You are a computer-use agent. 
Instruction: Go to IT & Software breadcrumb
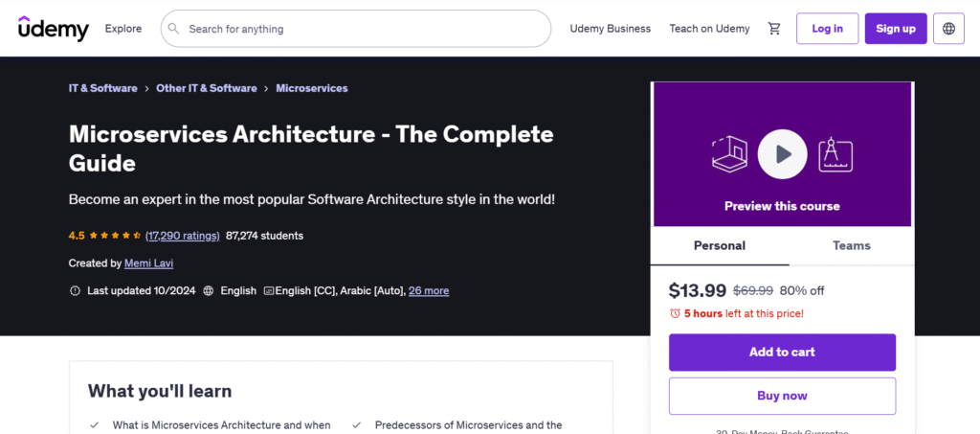103,88
